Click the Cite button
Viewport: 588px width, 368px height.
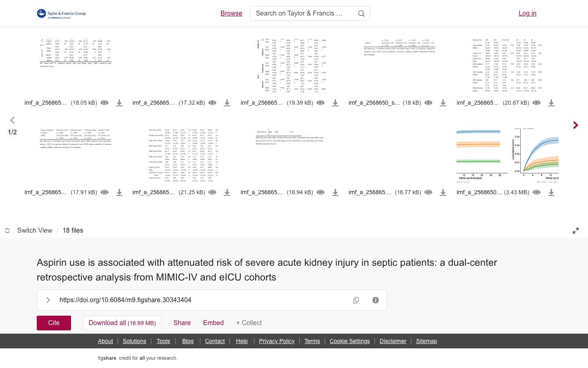click(x=54, y=323)
